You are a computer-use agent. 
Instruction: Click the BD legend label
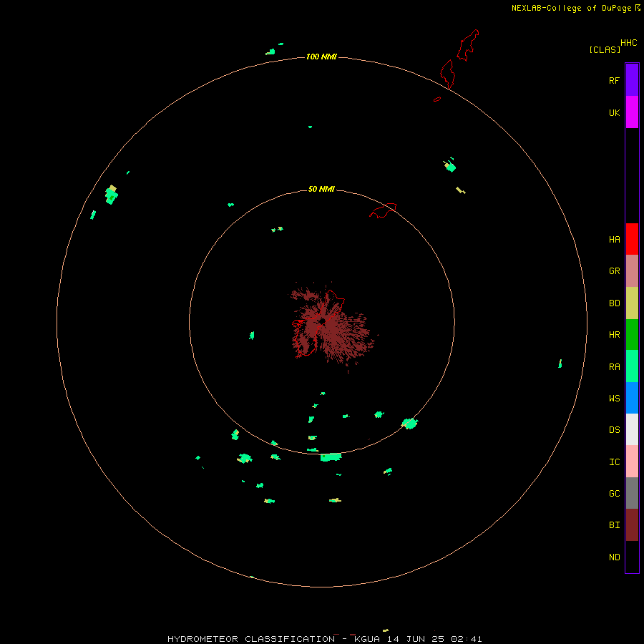click(614, 303)
